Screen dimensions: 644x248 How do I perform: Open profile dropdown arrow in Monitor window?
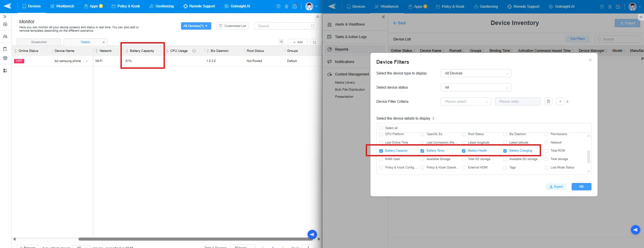pos(316,6)
